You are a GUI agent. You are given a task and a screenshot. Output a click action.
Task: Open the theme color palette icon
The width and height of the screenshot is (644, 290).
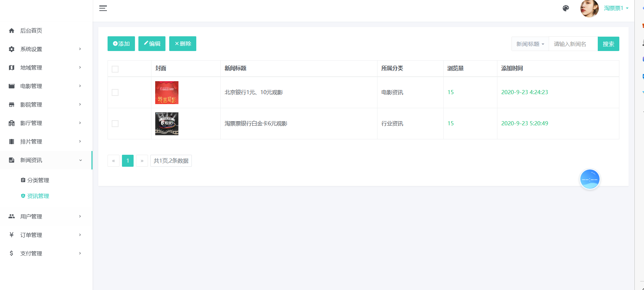tap(566, 8)
